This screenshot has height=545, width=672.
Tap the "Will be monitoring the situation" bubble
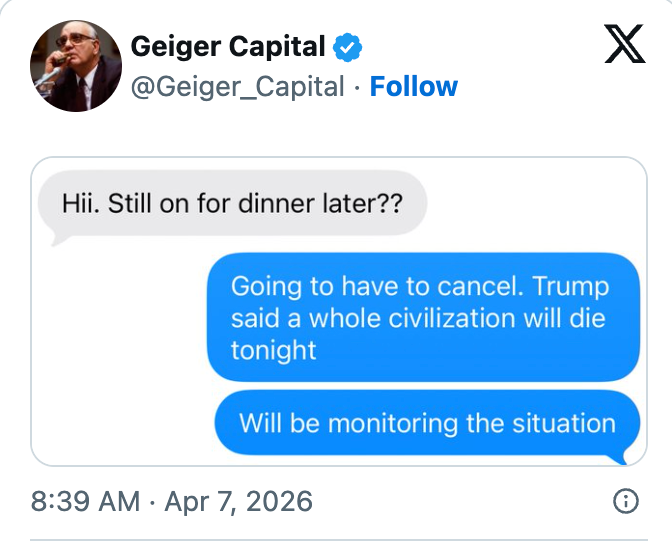(x=427, y=422)
